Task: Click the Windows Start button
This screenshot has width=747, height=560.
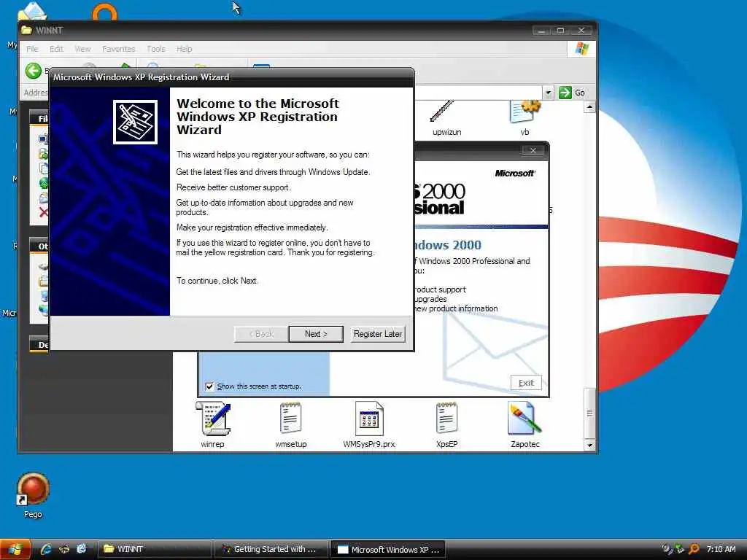Action: tap(15, 550)
